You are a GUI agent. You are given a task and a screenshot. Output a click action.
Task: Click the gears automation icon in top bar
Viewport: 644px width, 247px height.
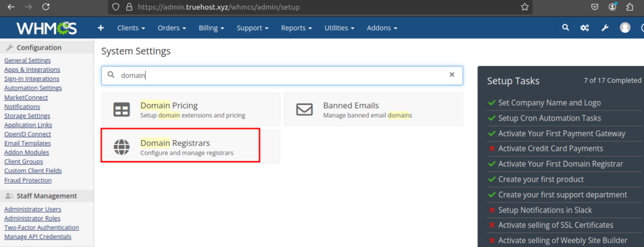[x=585, y=28]
